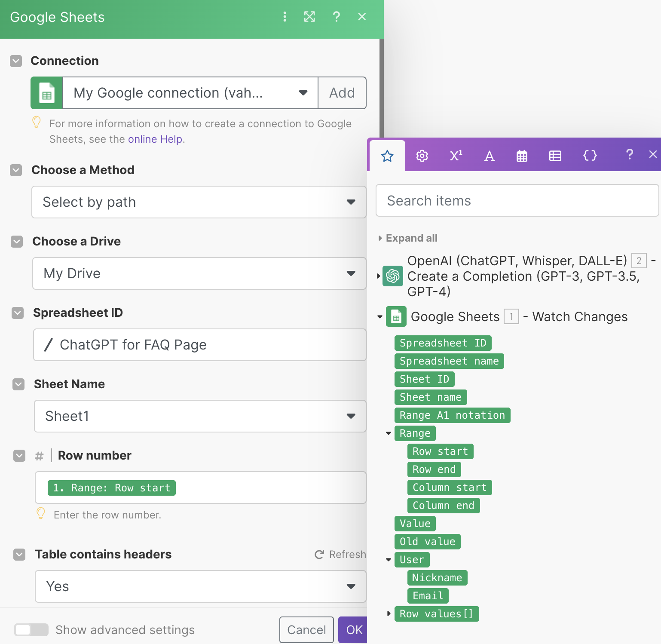Close the Google Sheets module panel
The image size is (661, 644).
click(362, 17)
